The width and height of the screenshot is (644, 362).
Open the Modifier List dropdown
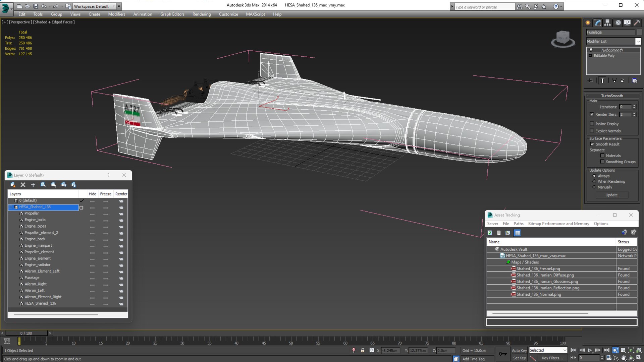(x=638, y=41)
